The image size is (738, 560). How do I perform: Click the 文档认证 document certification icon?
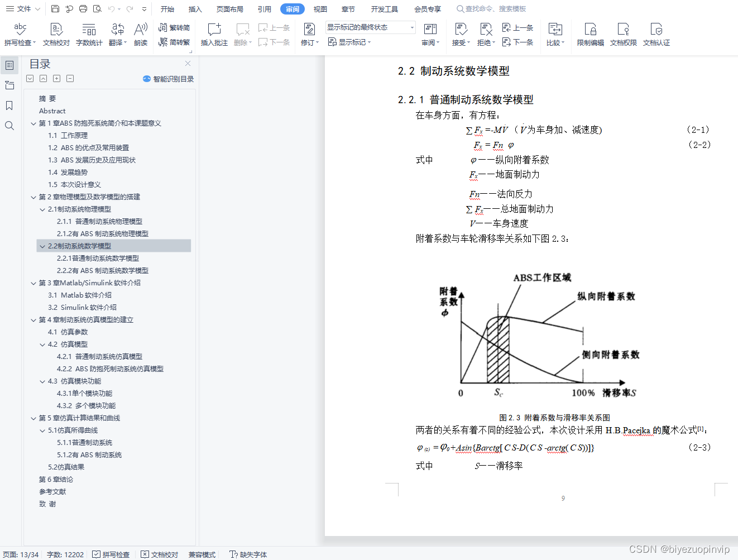(x=656, y=33)
